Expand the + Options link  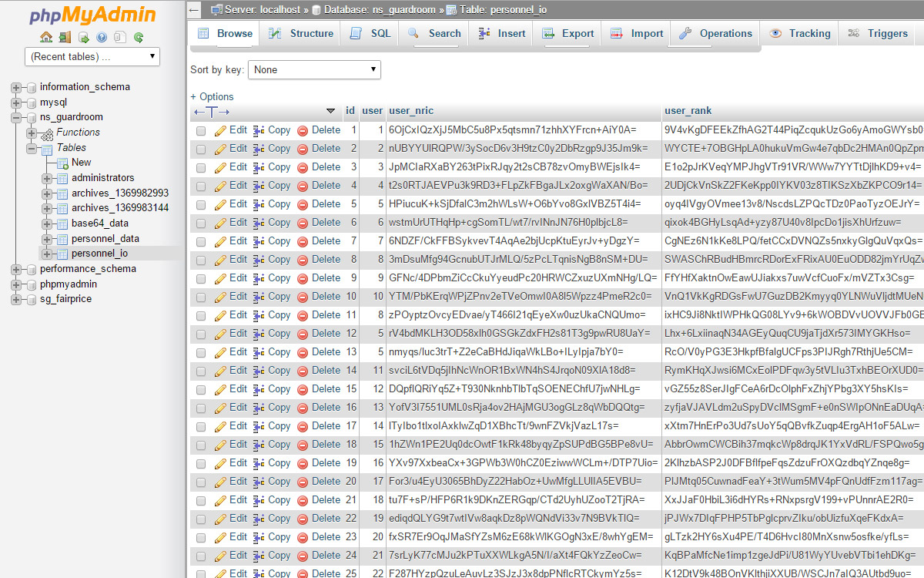pos(212,96)
